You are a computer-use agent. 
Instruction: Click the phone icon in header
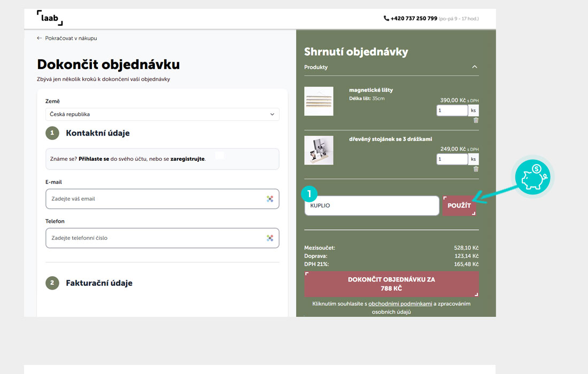click(386, 18)
